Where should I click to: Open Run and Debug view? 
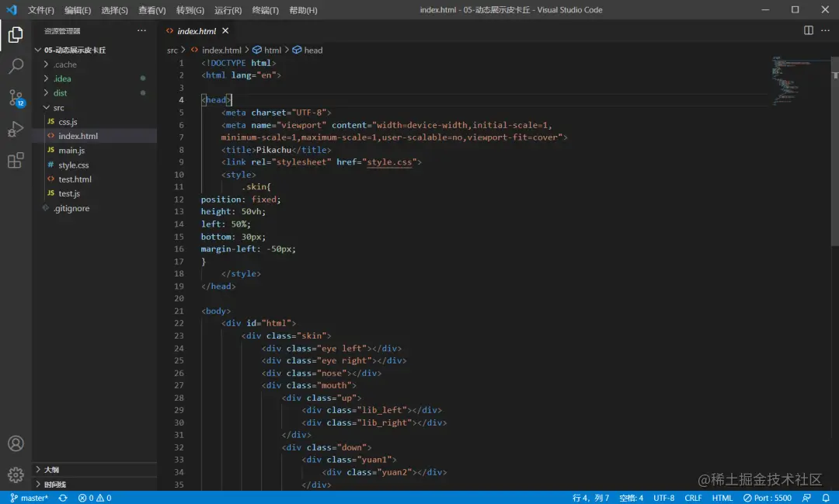tap(16, 129)
